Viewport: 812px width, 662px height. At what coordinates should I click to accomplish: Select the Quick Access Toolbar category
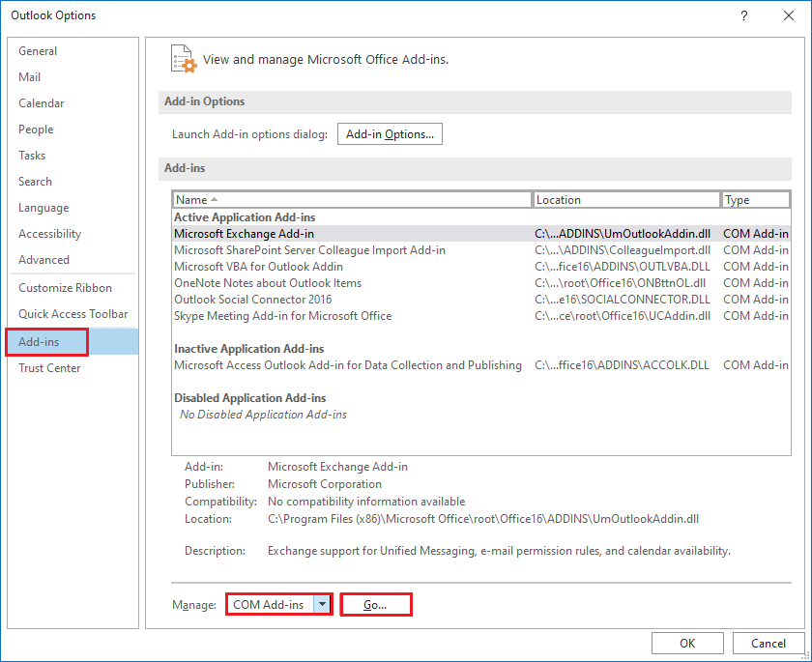72,314
